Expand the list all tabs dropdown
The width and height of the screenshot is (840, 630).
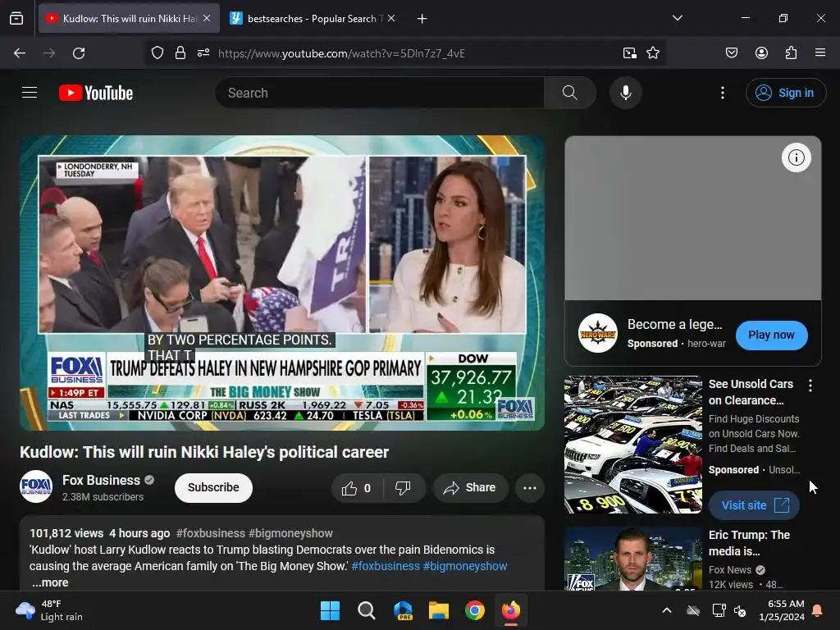point(677,18)
